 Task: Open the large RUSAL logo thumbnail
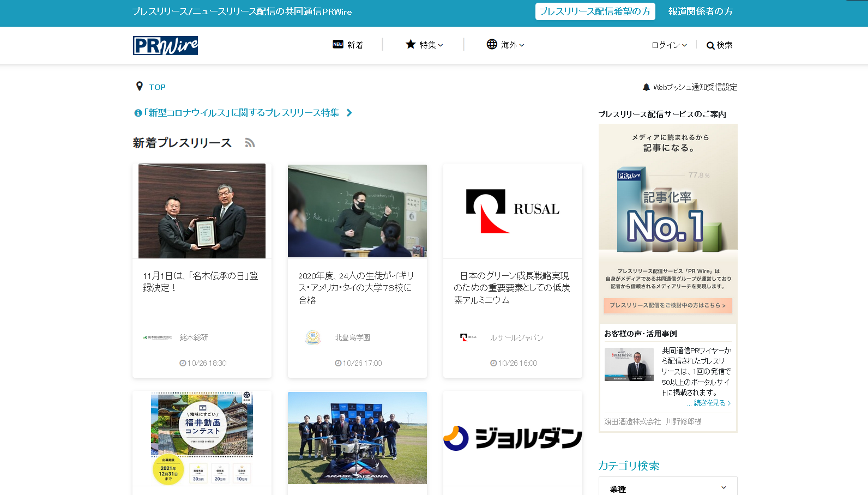pyautogui.click(x=513, y=211)
